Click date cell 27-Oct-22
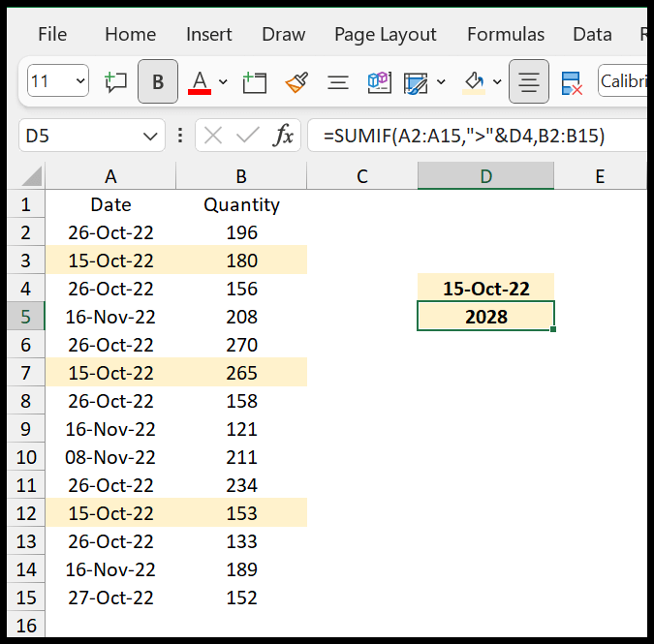654x644 pixels. click(110, 598)
